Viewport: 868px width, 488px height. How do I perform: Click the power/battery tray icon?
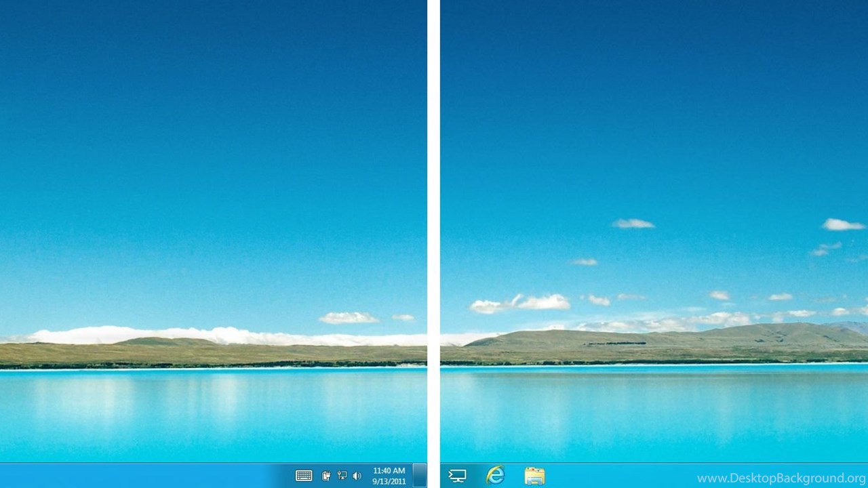coord(326,476)
